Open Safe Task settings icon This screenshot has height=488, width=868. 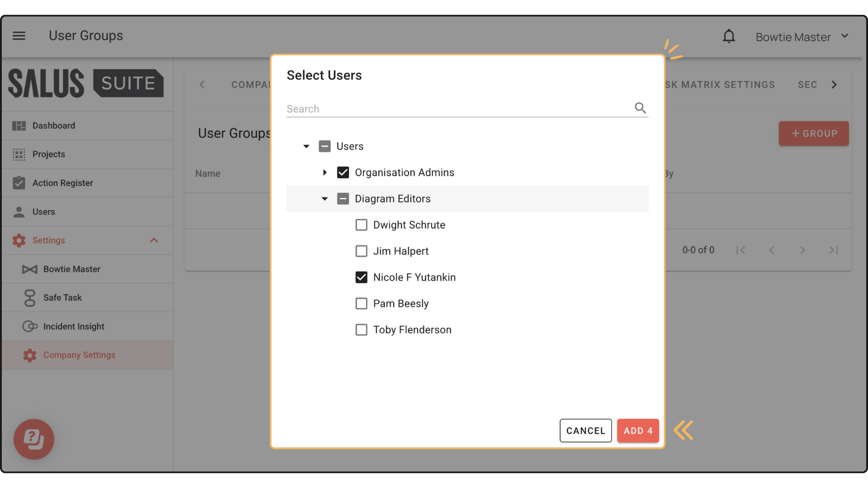pyautogui.click(x=30, y=298)
